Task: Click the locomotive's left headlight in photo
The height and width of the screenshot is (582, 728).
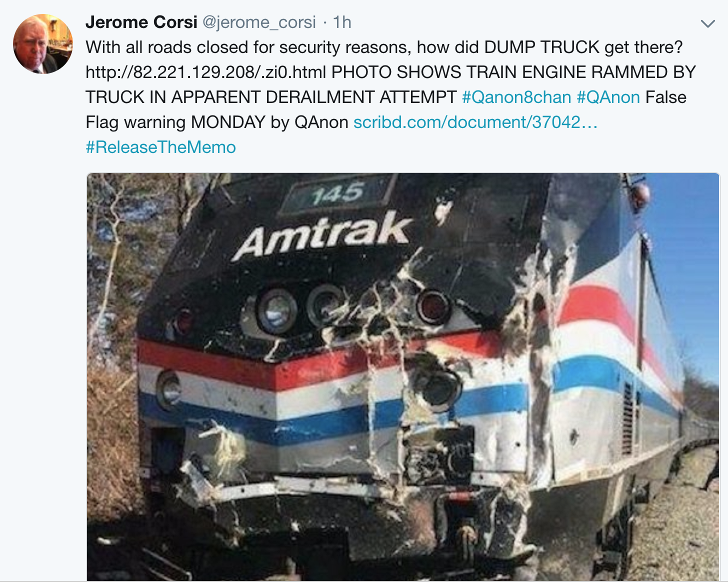Action: 276,310
